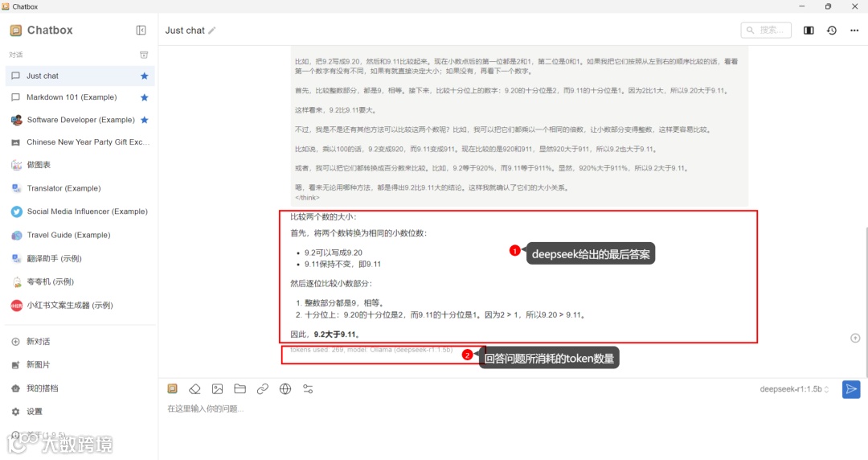Click the Twitter icon of Social Media Influencer
Viewport: 868px width, 460px height.
(17, 212)
